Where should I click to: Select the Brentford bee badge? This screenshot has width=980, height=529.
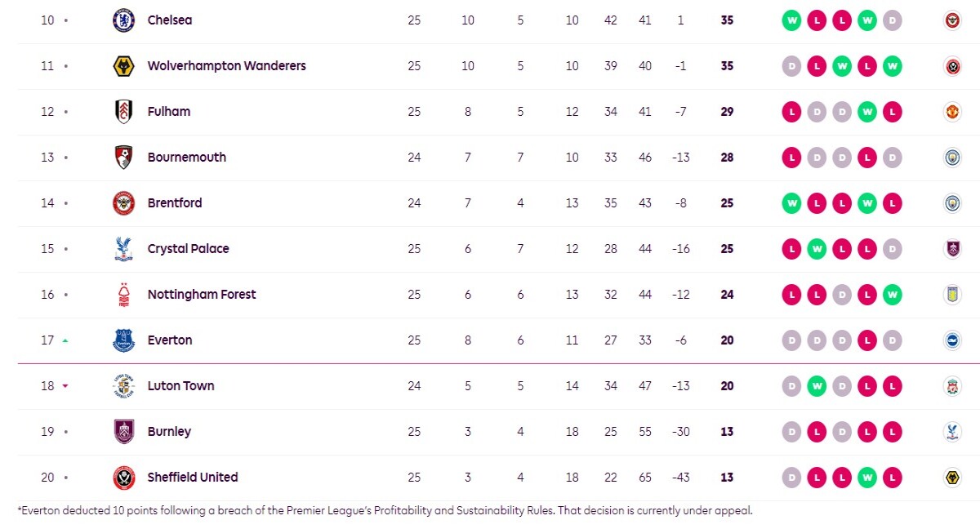(x=123, y=203)
